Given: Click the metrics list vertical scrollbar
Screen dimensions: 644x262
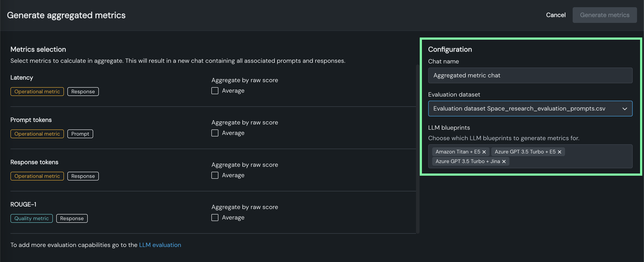Looking at the screenshot, I should click(418, 150).
